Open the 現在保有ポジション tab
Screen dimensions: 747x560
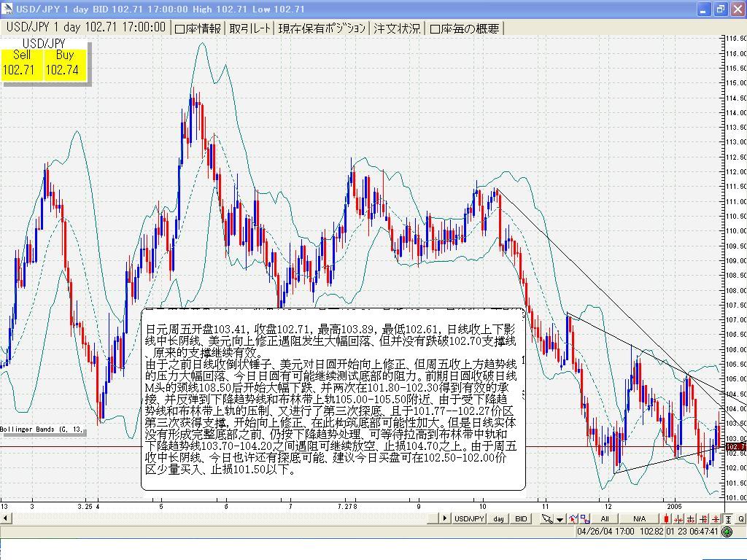click(322, 28)
